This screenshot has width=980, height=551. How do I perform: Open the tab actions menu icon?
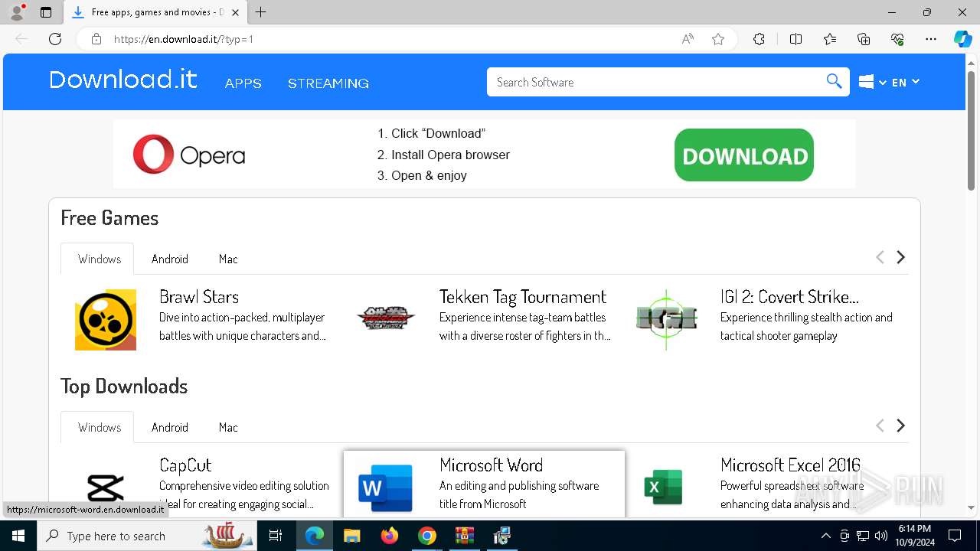46,12
